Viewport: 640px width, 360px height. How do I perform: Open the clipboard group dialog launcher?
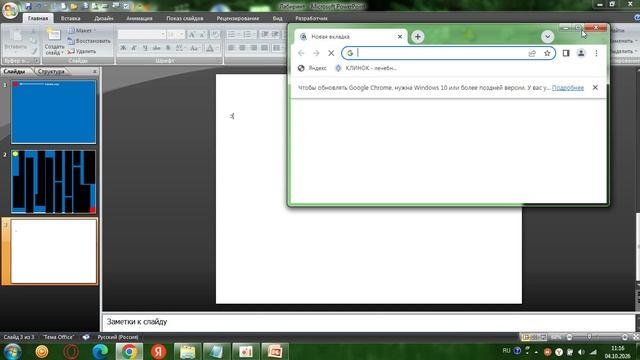(x=36, y=60)
